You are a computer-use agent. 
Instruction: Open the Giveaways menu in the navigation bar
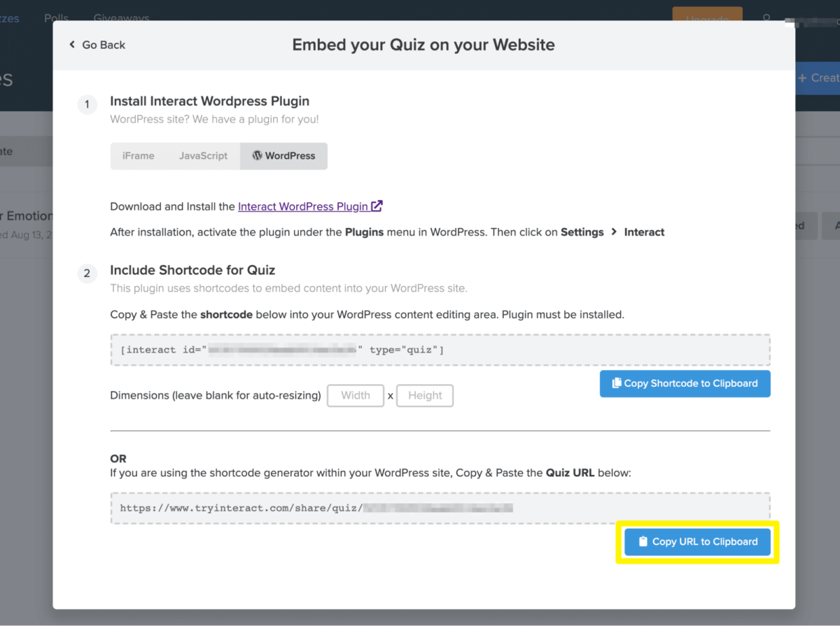click(x=121, y=18)
